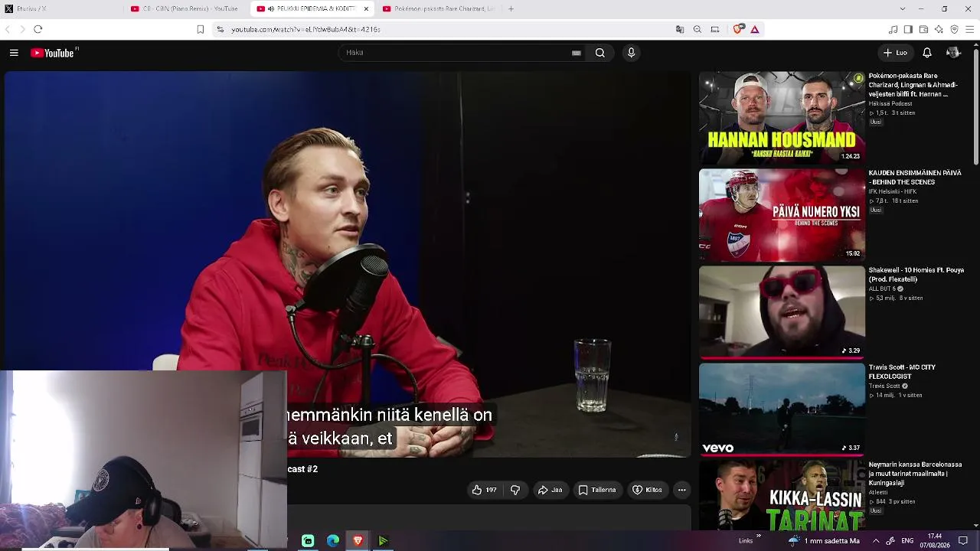Open browser main hamburger menu
This screenshot has height=551, width=980.
(969, 29)
